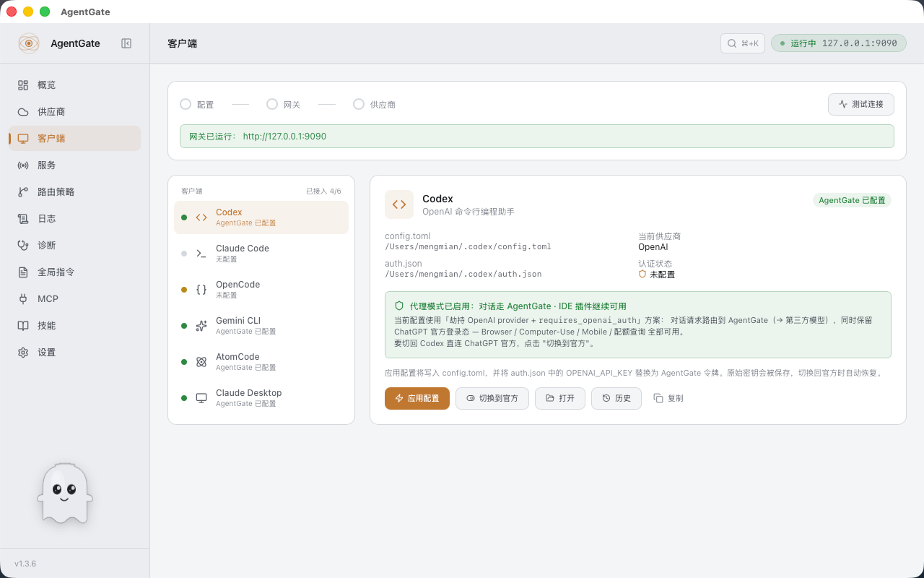The width and height of the screenshot is (924, 578).
Task: Open the 历史 history button
Action: tap(616, 398)
